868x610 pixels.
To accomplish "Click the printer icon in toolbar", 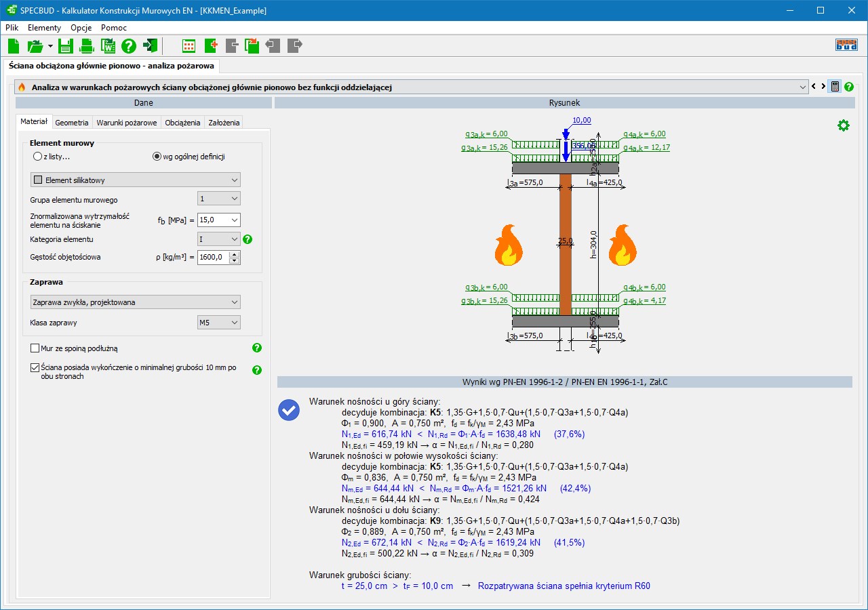I will [87, 46].
